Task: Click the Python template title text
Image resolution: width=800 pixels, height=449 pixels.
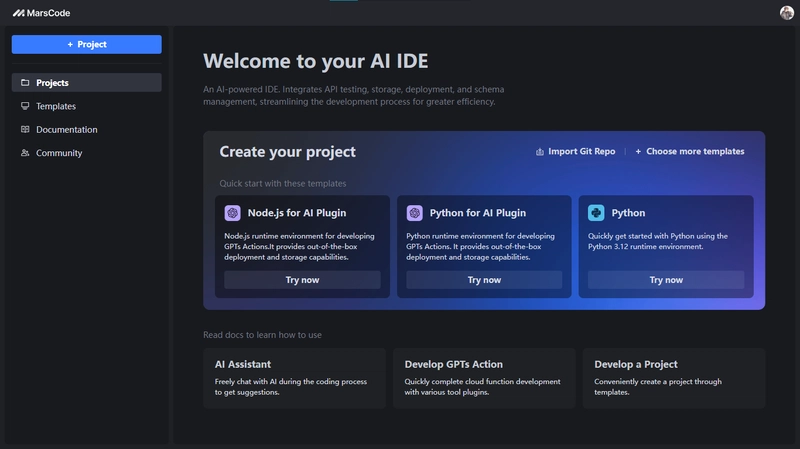Action: point(629,213)
